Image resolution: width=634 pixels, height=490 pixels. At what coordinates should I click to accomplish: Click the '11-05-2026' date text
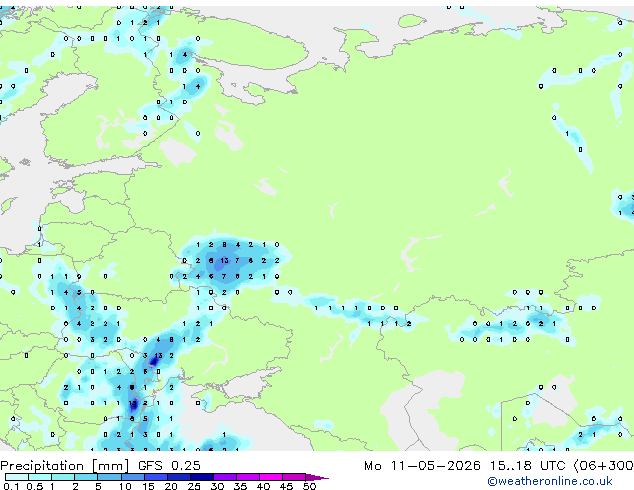click(x=435, y=466)
